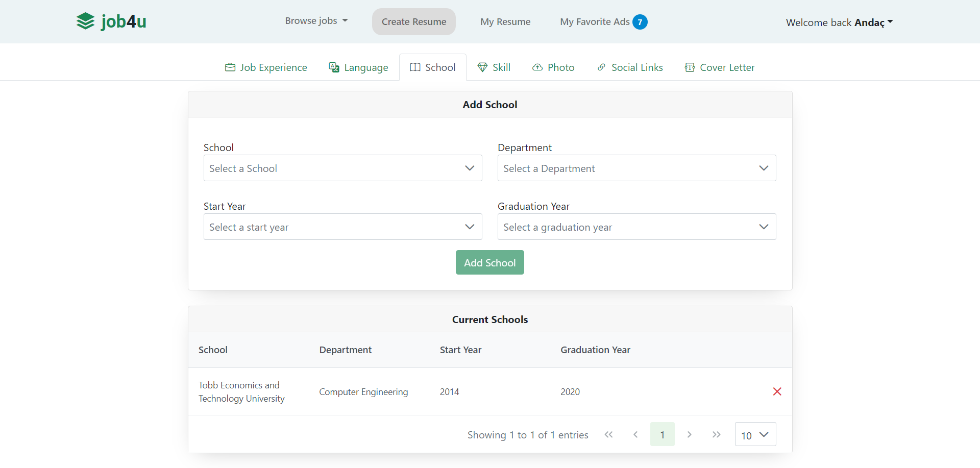Expand the Browse jobs menu
The height and width of the screenshot is (468, 980).
click(316, 21)
